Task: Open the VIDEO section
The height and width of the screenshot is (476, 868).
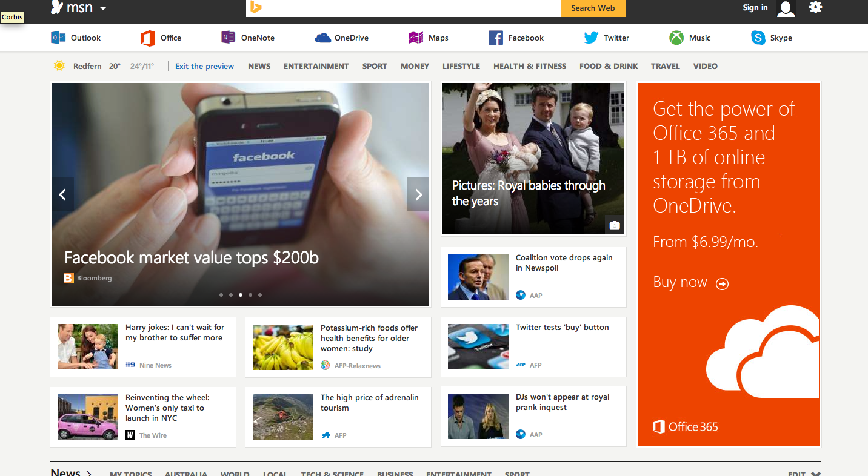Action: click(706, 67)
